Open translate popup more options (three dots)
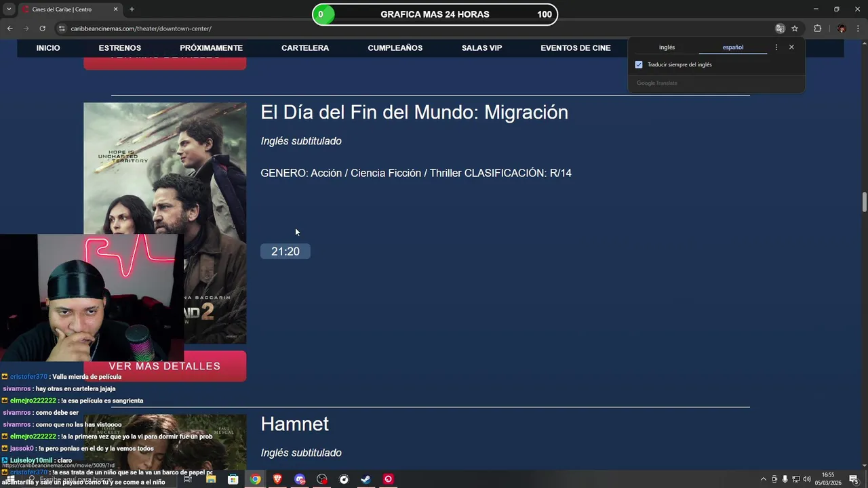868x488 pixels. [x=776, y=47]
